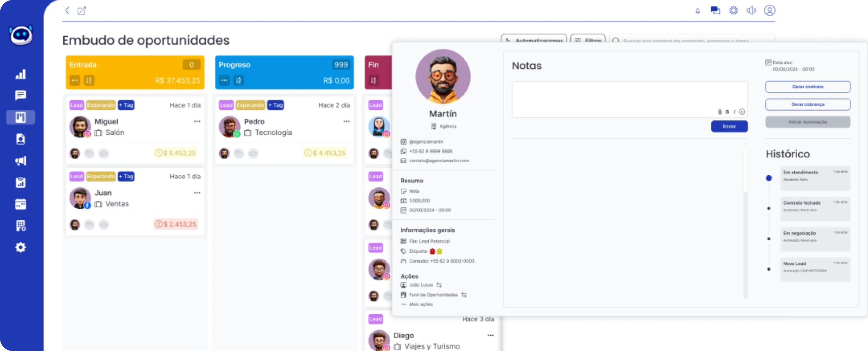The width and height of the screenshot is (868, 351).
Task: Open the chat messages sidebar icon
Action: pos(20,95)
